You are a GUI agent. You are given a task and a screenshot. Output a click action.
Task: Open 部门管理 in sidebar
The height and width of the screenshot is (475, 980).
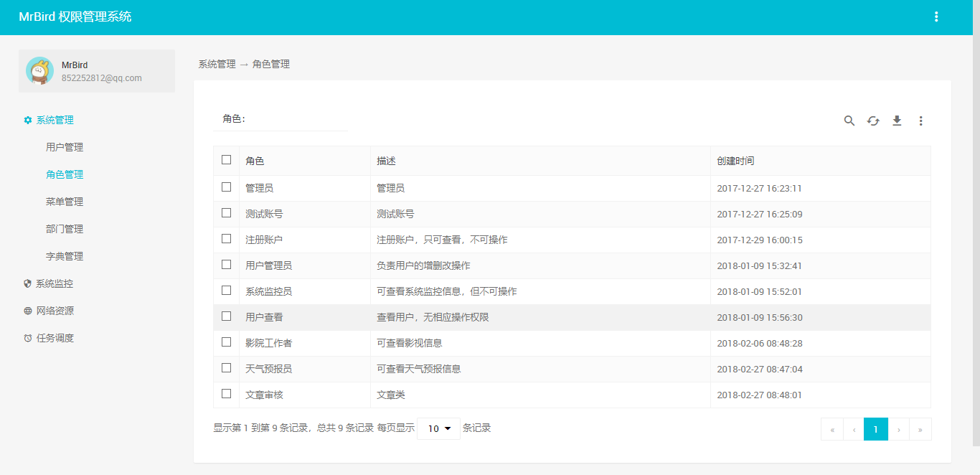pos(65,229)
